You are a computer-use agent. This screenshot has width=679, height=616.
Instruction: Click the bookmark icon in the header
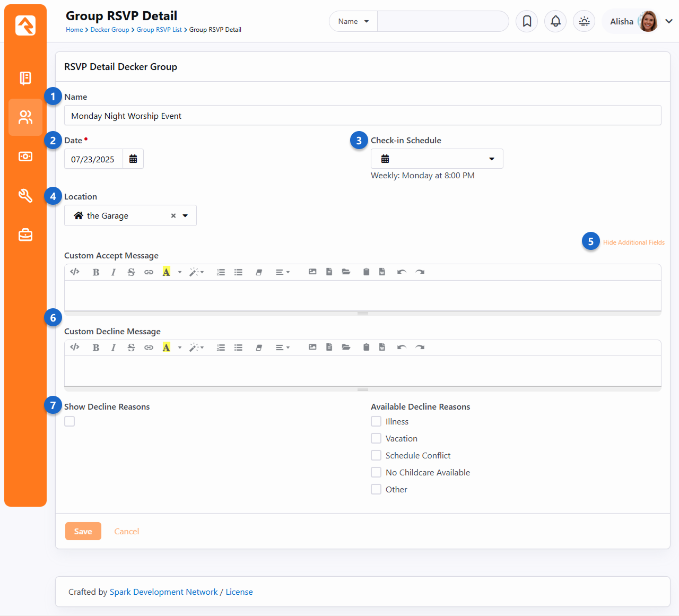click(527, 21)
